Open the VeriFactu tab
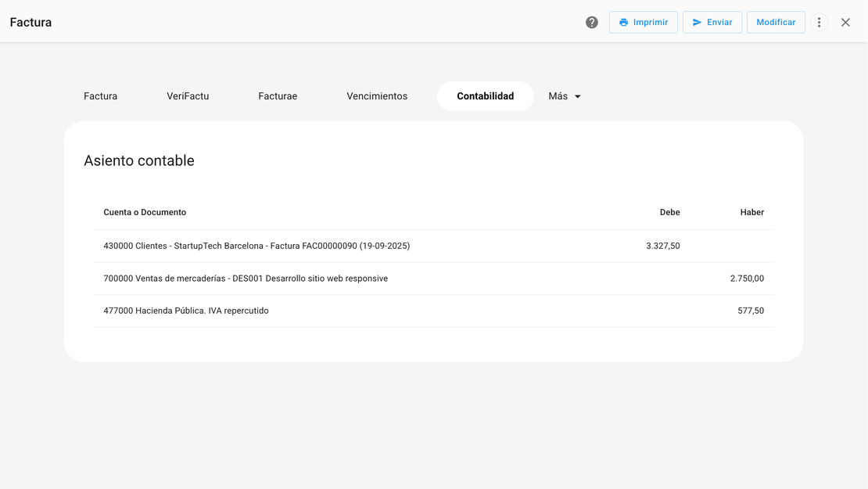 coord(188,96)
